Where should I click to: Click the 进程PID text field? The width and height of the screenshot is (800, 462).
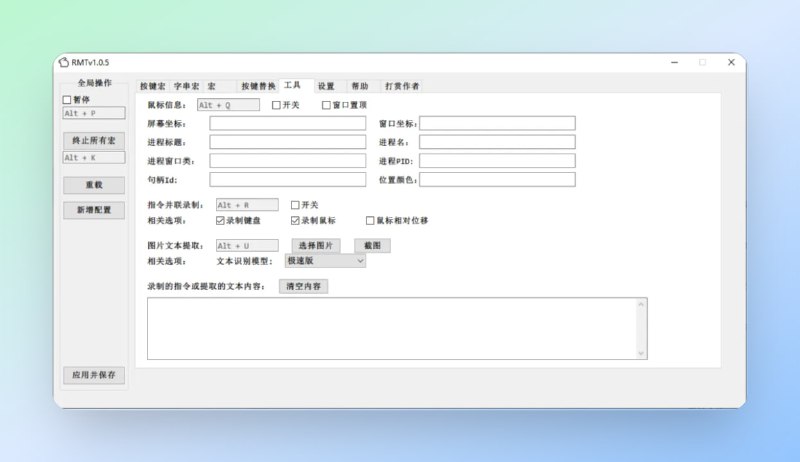[x=497, y=161]
